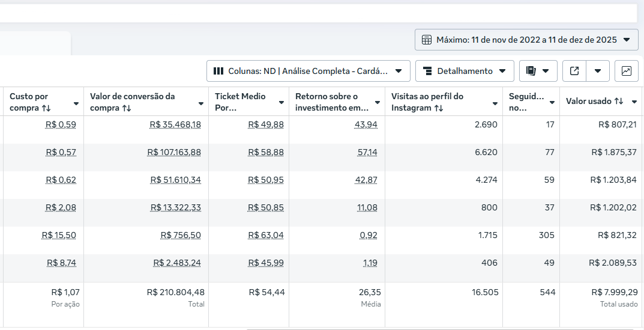Open the charts view icon
The width and height of the screenshot is (644, 330).
[x=626, y=71]
